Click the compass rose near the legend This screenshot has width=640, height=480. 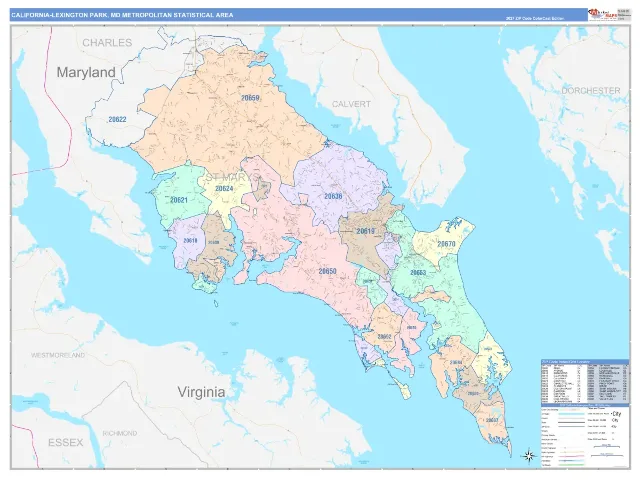tap(529, 456)
